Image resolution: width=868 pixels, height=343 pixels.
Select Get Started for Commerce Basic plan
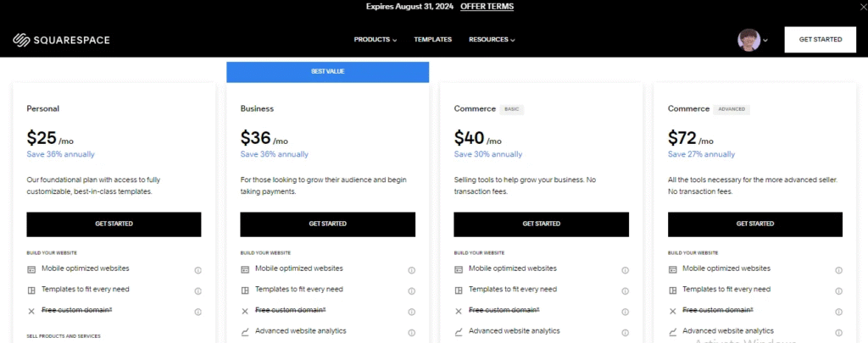(x=541, y=224)
